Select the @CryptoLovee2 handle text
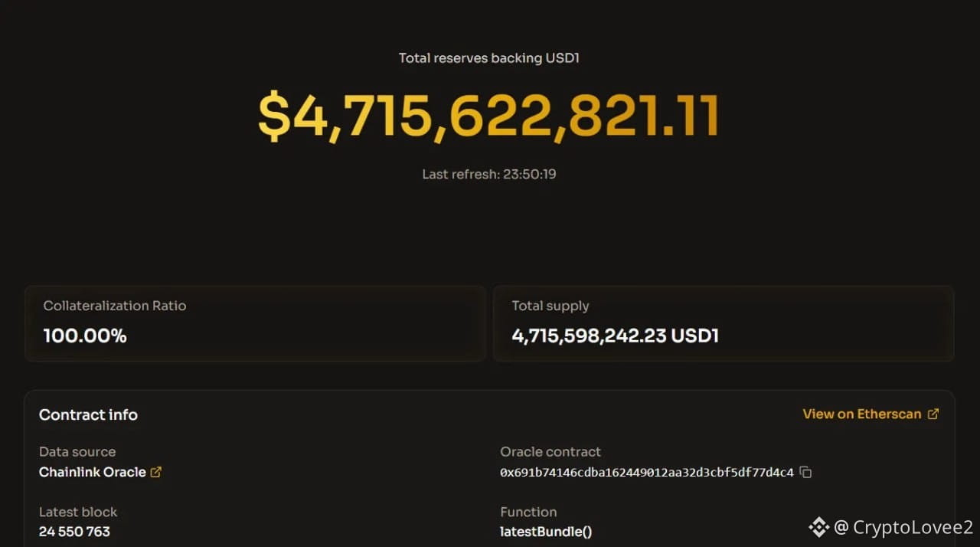Viewport: 980px width, 547px height. click(x=903, y=527)
